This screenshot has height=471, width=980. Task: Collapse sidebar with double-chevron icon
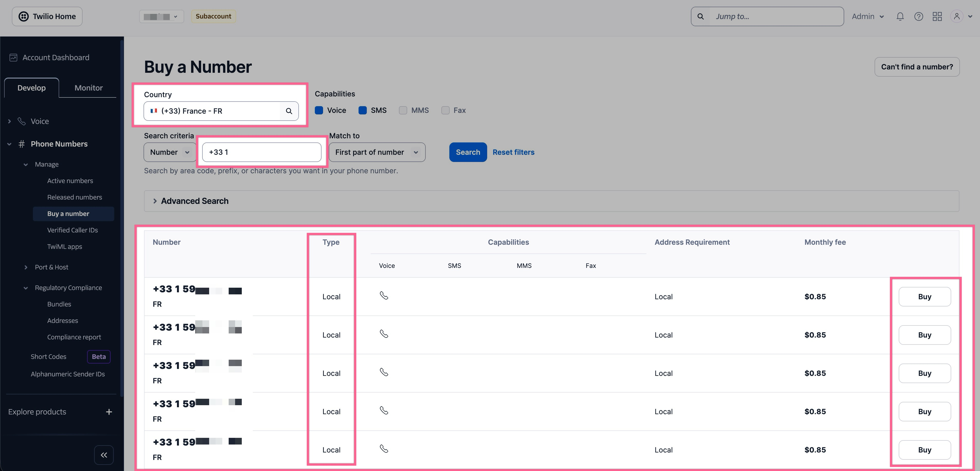click(104, 455)
